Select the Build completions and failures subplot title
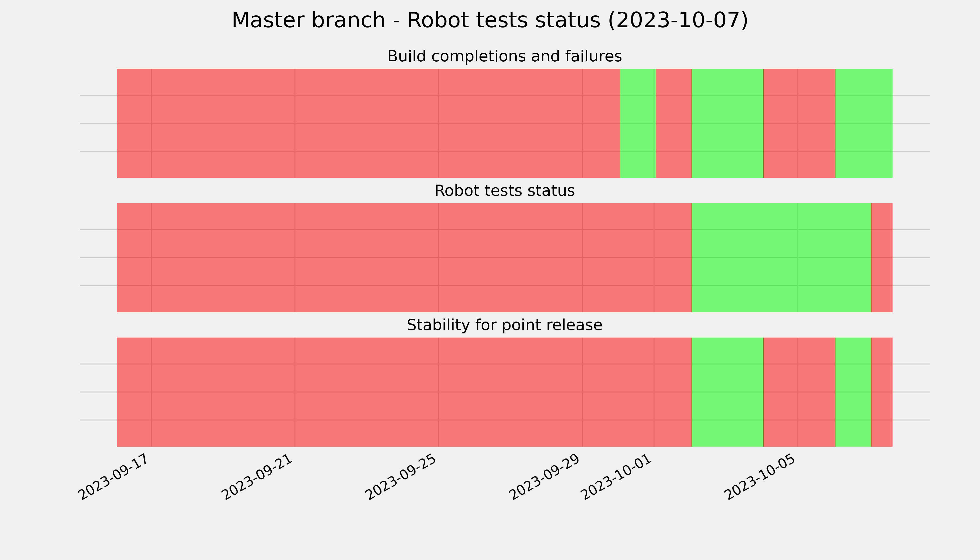980x560 pixels. click(x=504, y=56)
